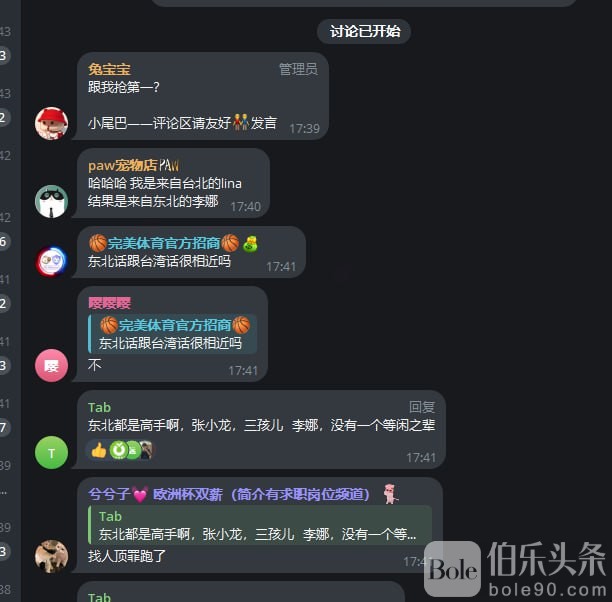Open the pink 嘤 avatar profile
Screen dimensions: 612x602
pyautogui.click(x=52, y=365)
